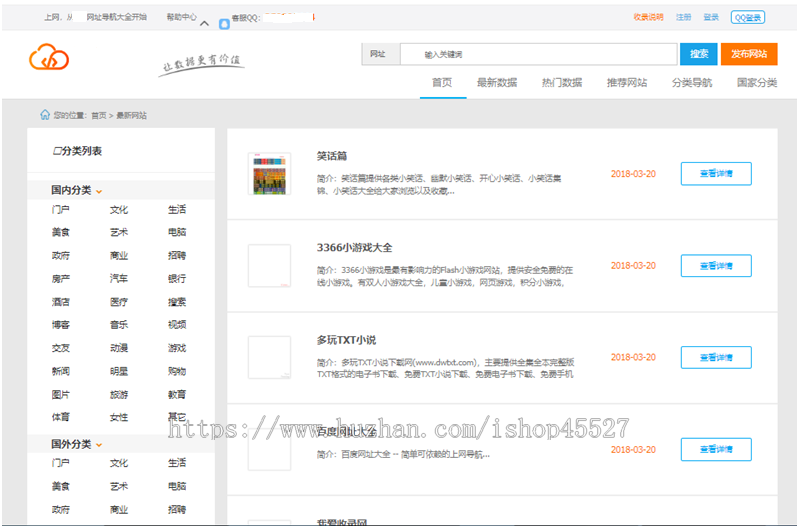Select the 女性 category
This screenshot has height=528, width=799.
tap(119, 417)
